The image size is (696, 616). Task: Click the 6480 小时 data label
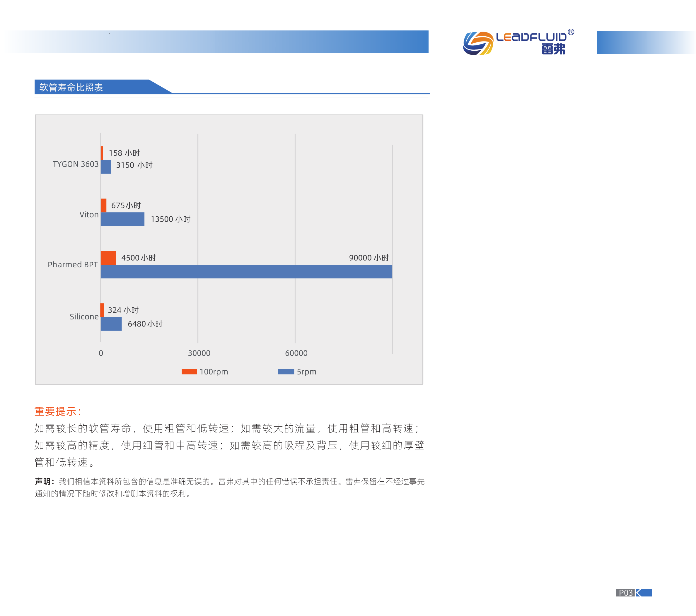coord(145,324)
